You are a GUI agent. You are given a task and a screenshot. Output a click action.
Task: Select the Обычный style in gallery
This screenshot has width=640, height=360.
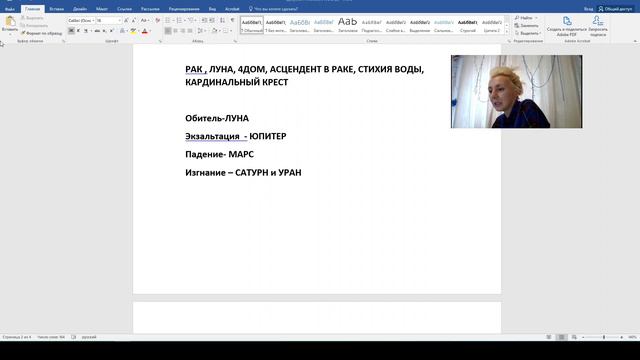click(x=252, y=25)
